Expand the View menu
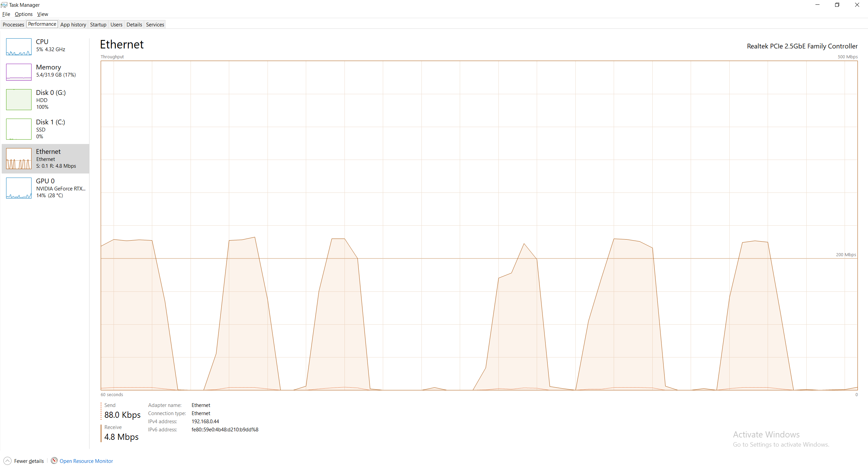Viewport: 868px width, 471px height. [x=42, y=14]
